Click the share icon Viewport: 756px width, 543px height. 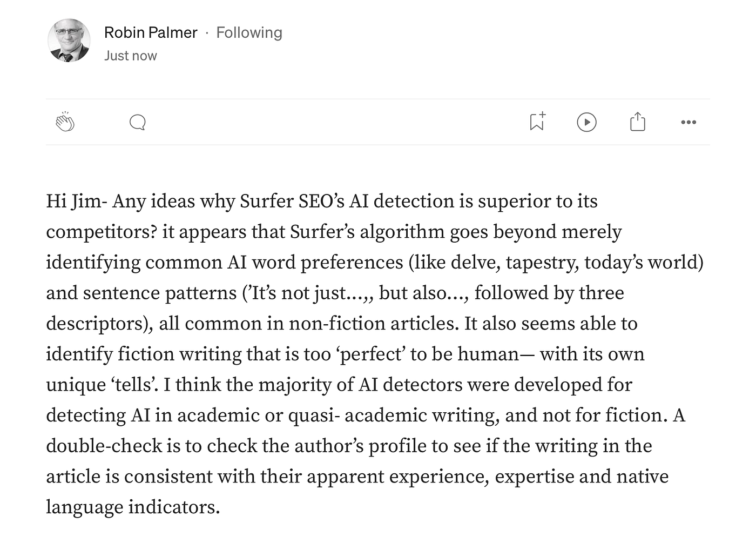tap(638, 122)
